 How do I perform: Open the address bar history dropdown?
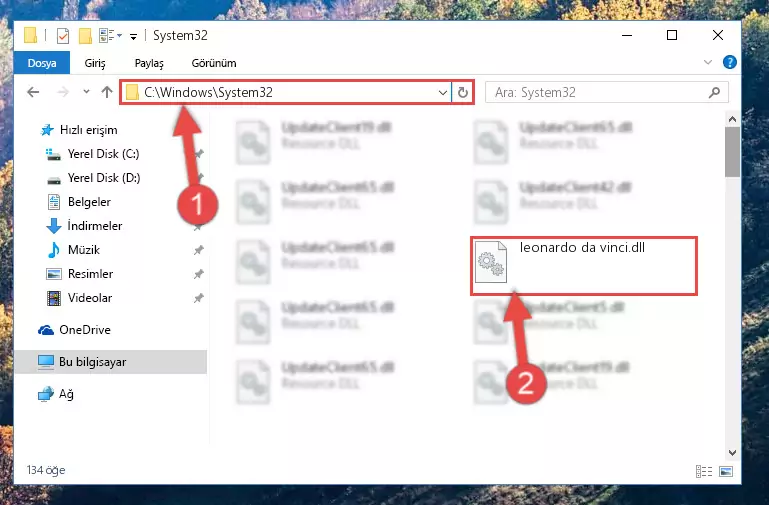click(442, 93)
